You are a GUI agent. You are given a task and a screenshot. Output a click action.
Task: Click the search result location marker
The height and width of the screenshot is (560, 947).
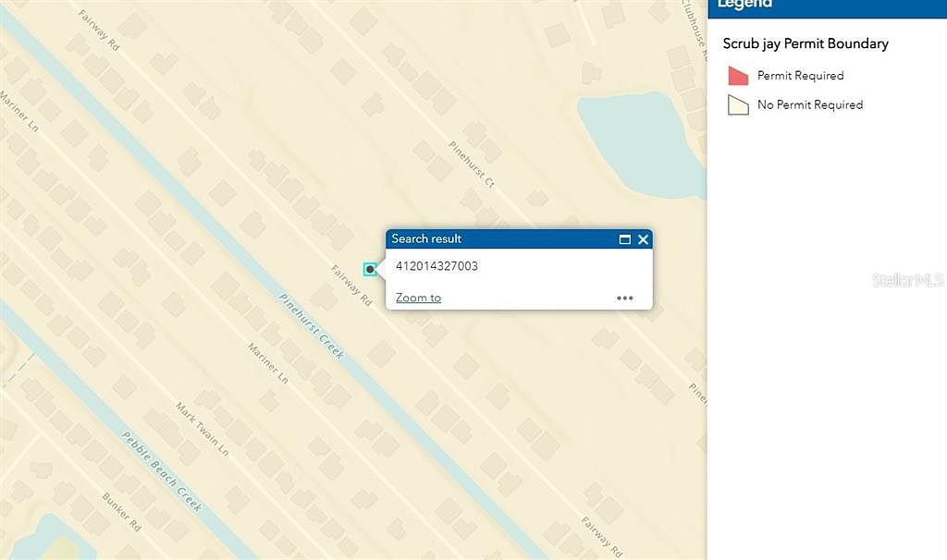coord(370,269)
